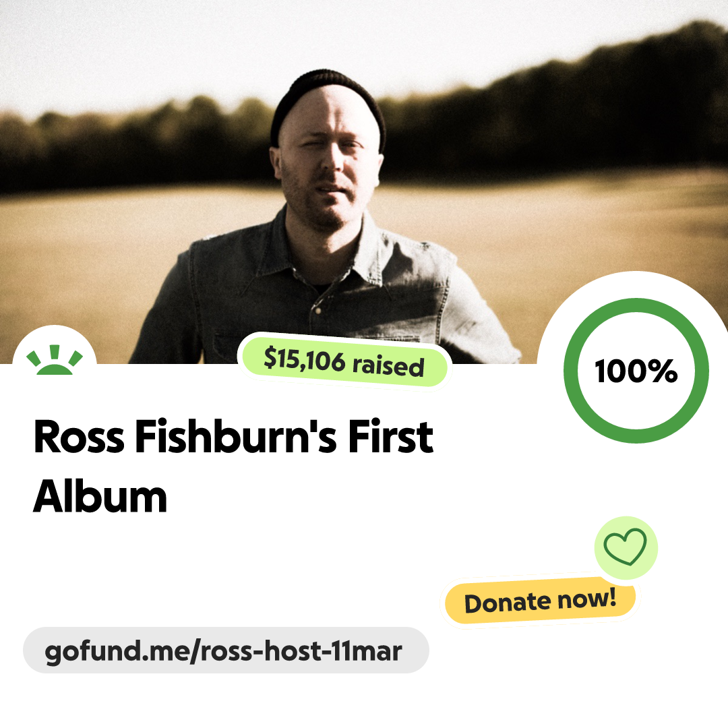This screenshot has height=728, width=728.
Task: Click the exclamation mark on Donate now
Action: pos(612,597)
